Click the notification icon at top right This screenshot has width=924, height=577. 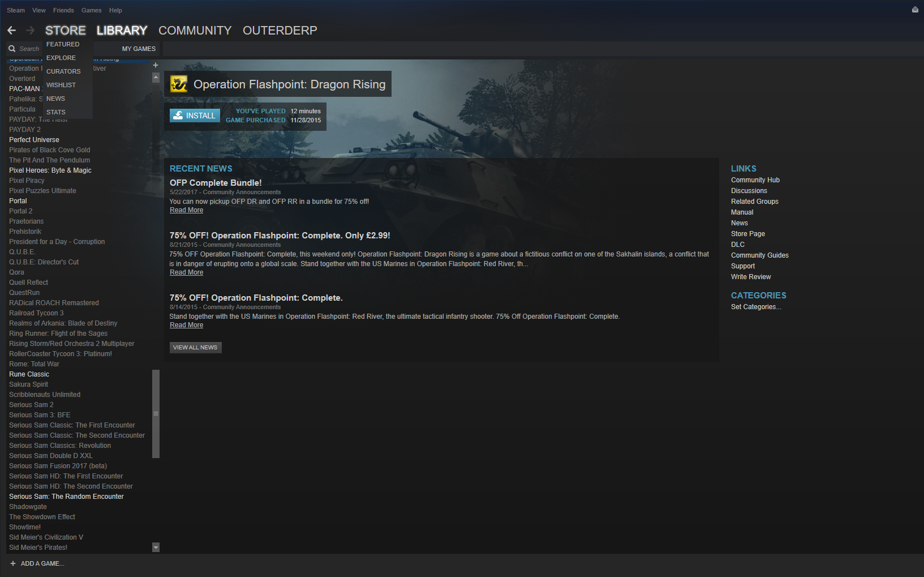pos(915,10)
